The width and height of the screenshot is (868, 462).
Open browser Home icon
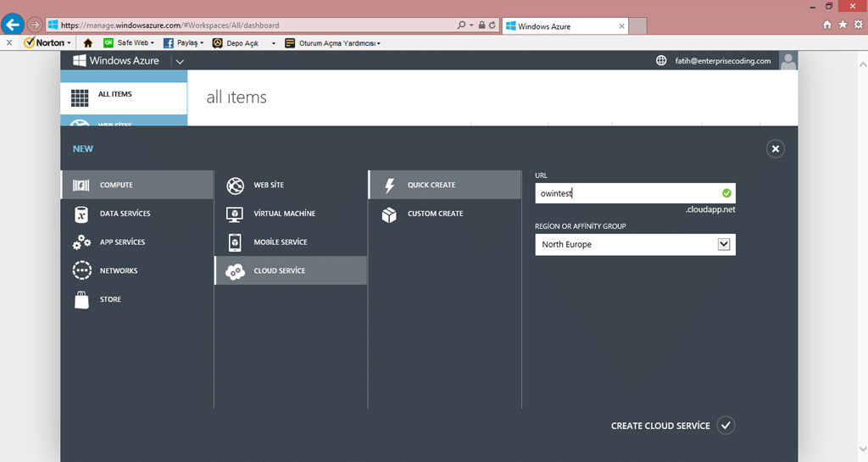827,25
